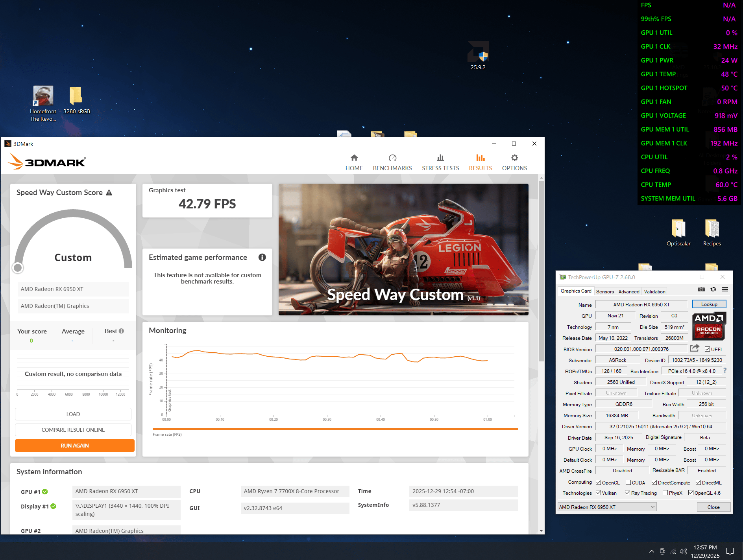
Task: Click the taskbar clock showing 12:57 PM
Action: [x=705, y=551]
